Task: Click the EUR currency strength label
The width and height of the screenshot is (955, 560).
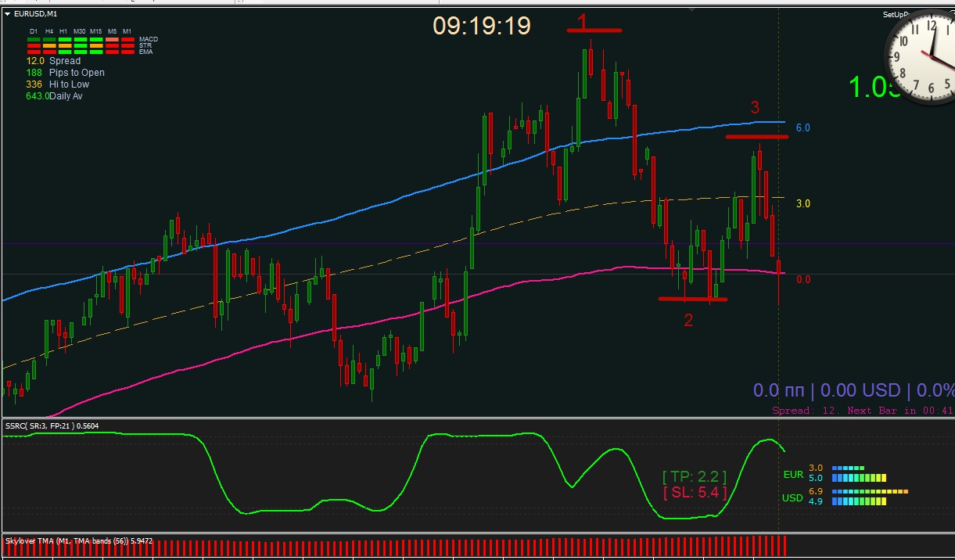Action: click(793, 475)
